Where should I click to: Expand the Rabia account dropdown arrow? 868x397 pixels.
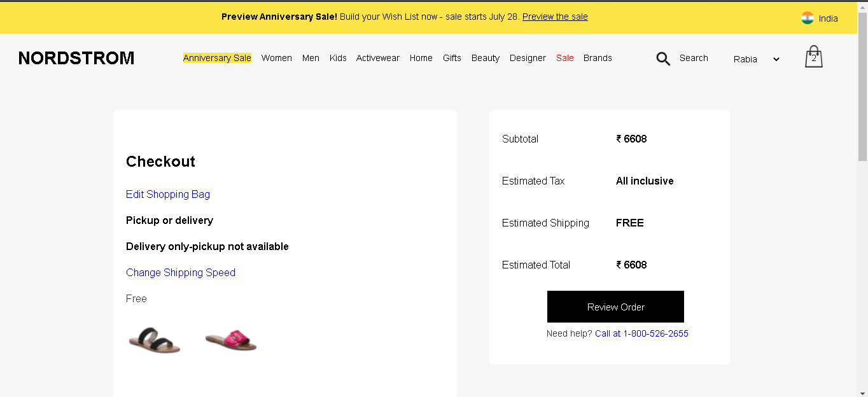[x=776, y=59]
